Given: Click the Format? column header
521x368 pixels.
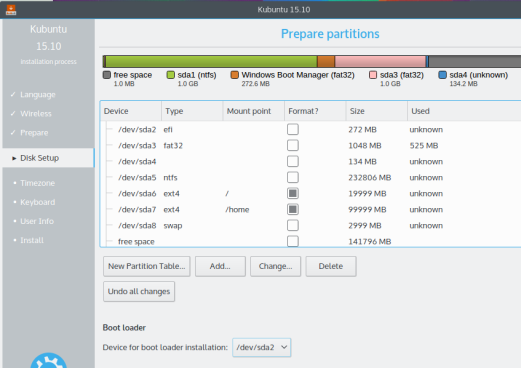Looking at the screenshot, I should pos(315,111).
